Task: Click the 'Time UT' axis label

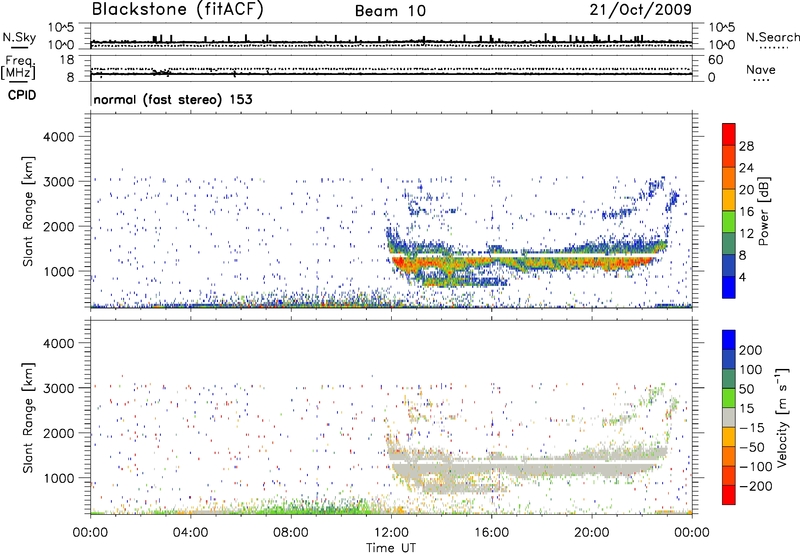Action: 391,547
